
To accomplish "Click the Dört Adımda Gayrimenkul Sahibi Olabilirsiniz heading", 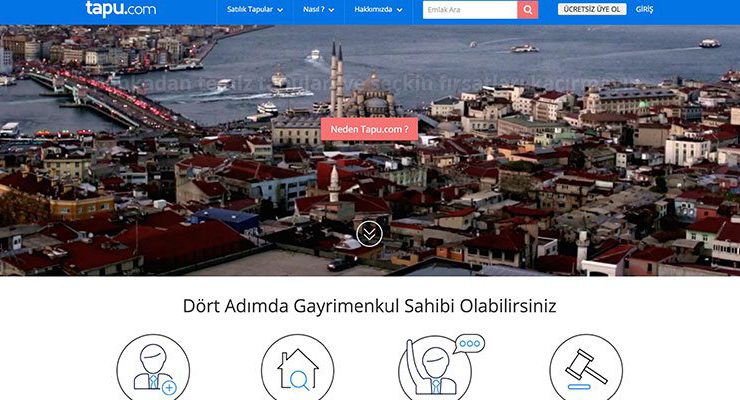I will coord(370,306).
